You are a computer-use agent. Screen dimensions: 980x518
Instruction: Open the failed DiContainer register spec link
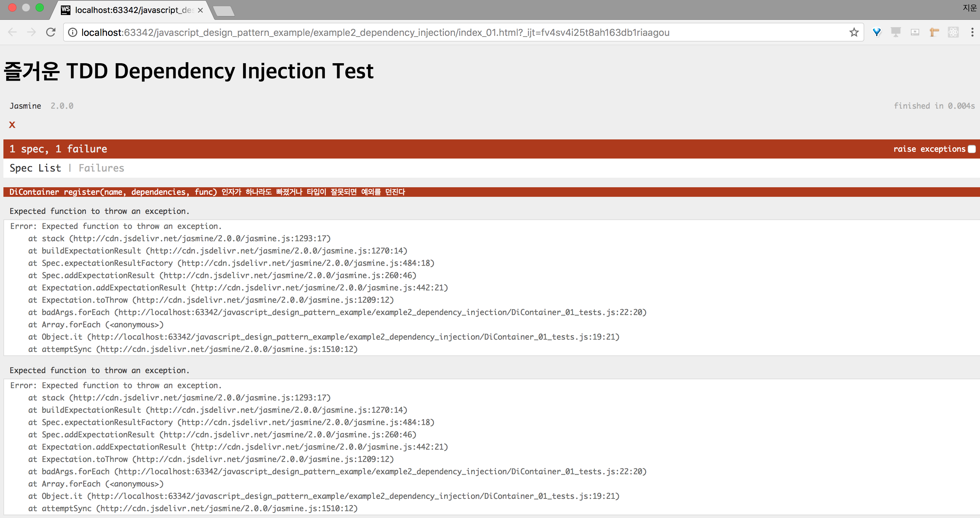click(x=207, y=192)
